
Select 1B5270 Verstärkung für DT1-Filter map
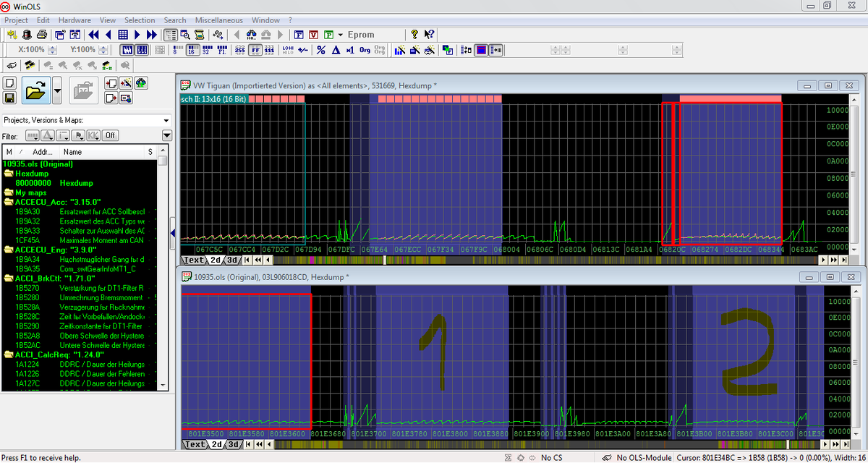point(80,287)
